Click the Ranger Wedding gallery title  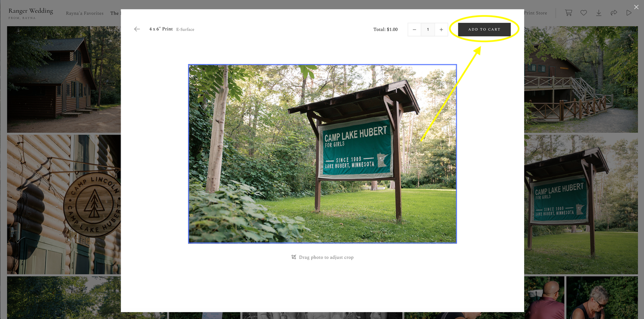click(31, 11)
